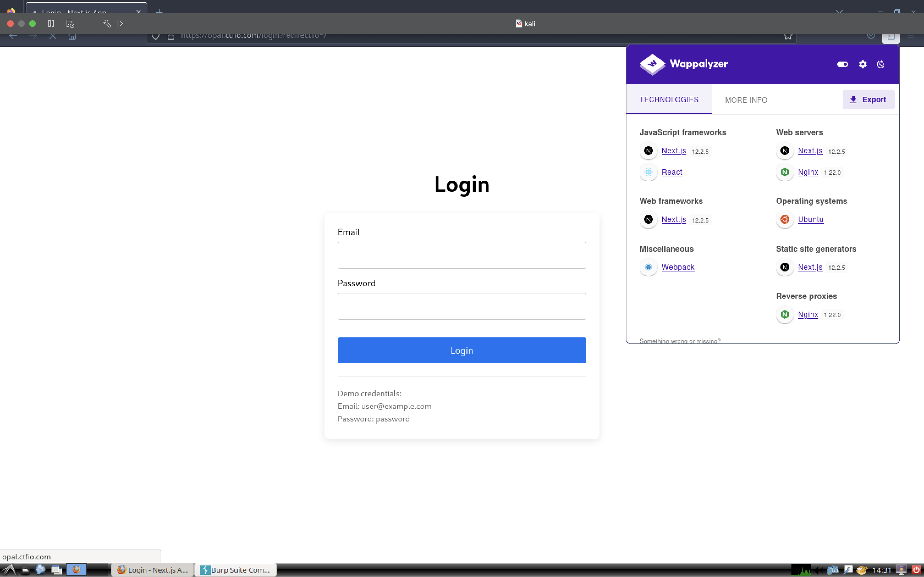Screen dimensions: 924x577
Task: Switch Wappalyzer to dark mode
Action: tap(881, 64)
